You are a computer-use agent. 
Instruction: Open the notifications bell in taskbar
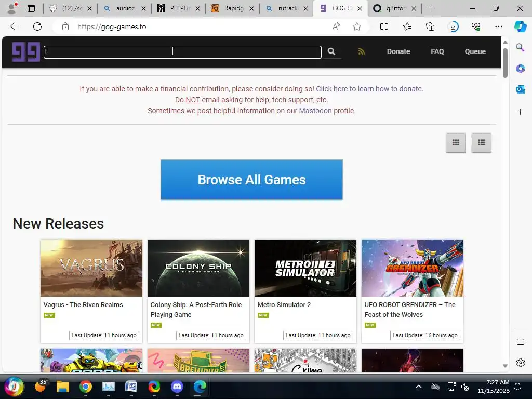click(517, 387)
